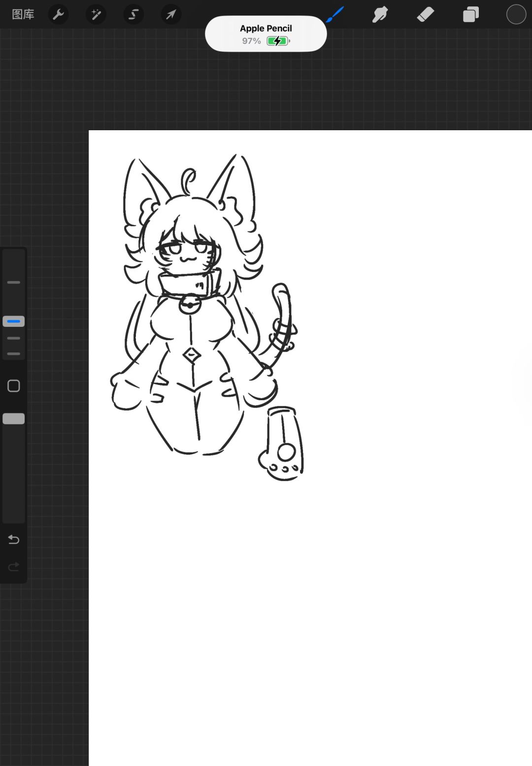Open the Adjustments magic wand menu

tap(96, 14)
